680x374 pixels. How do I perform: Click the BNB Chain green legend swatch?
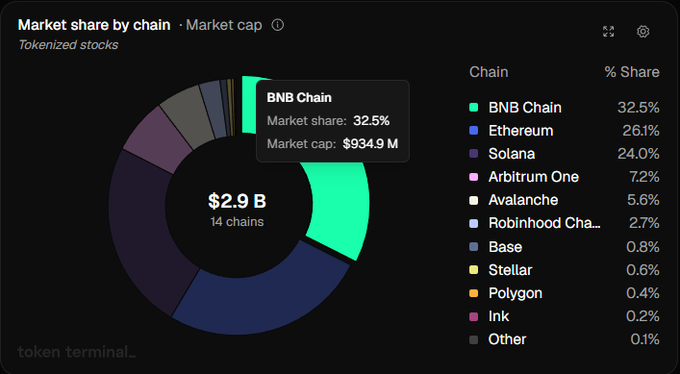point(474,108)
